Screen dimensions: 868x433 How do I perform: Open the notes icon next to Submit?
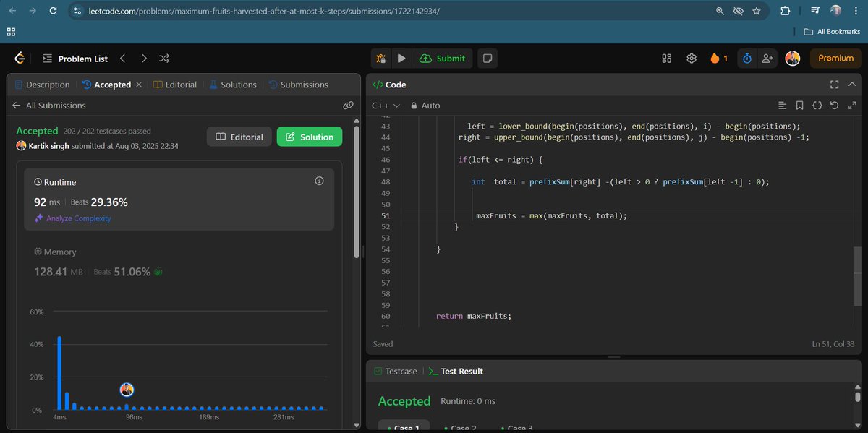(488, 59)
